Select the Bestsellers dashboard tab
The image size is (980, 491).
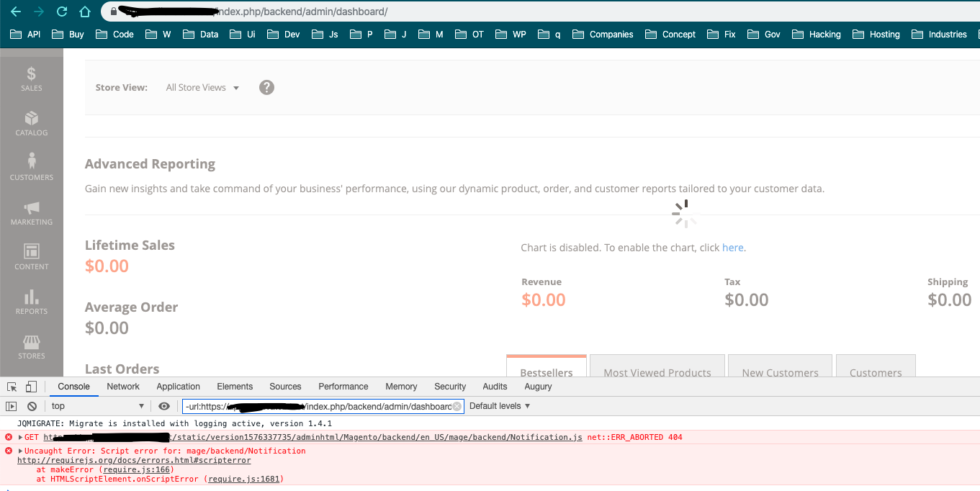[547, 366]
